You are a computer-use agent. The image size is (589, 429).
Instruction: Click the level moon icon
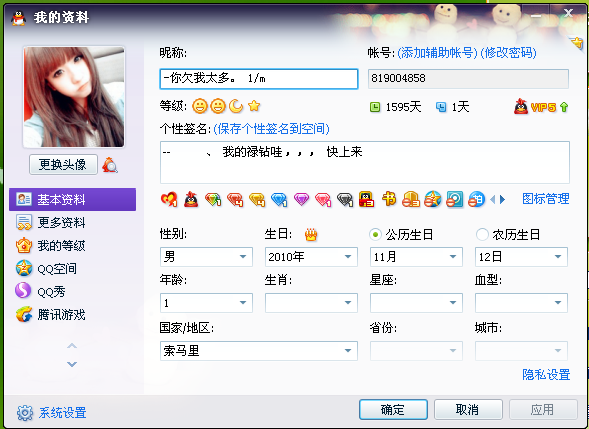[236, 106]
